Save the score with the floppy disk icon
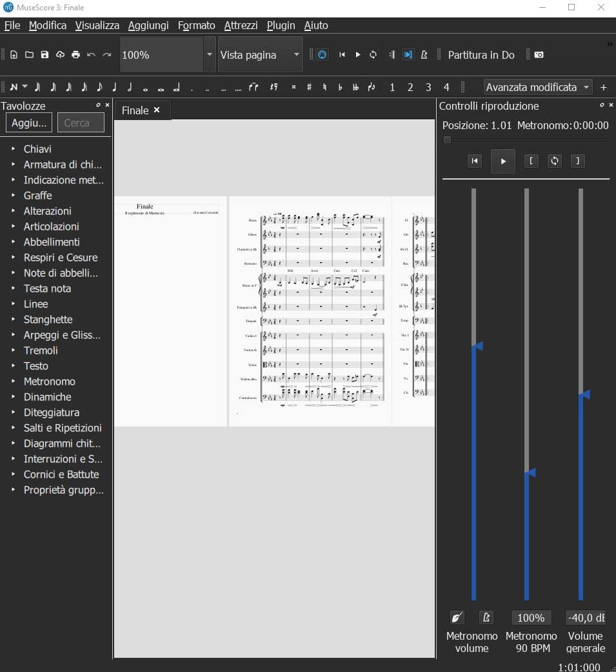This screenshot has width=616, height=672. point(45,55)
